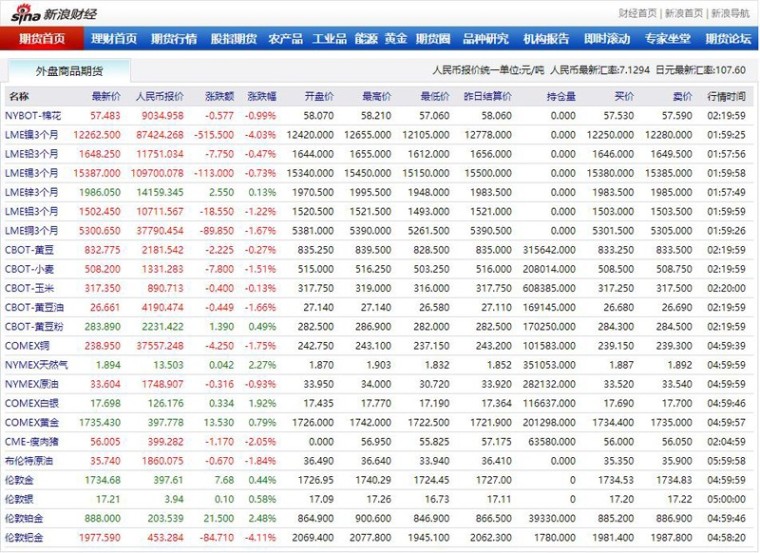This screenshot has height=553, width=760.
Task: Open the 农产品 section
Action: (x=285, y=39)
